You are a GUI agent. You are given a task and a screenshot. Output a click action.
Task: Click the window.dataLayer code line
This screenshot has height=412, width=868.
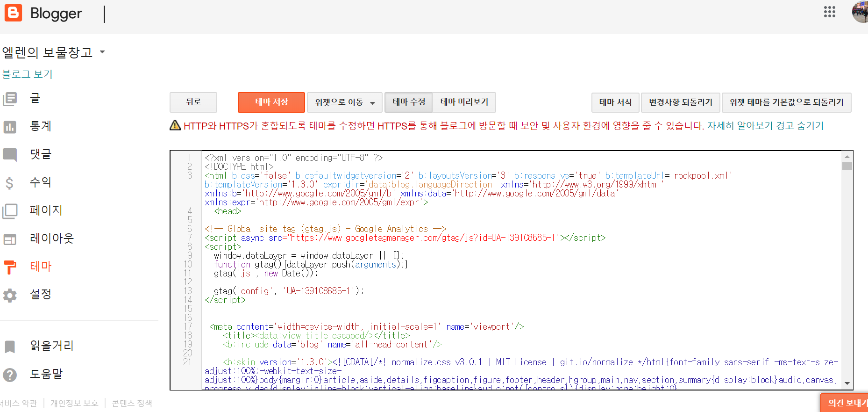pyautogui.click(x=309, y=255)
